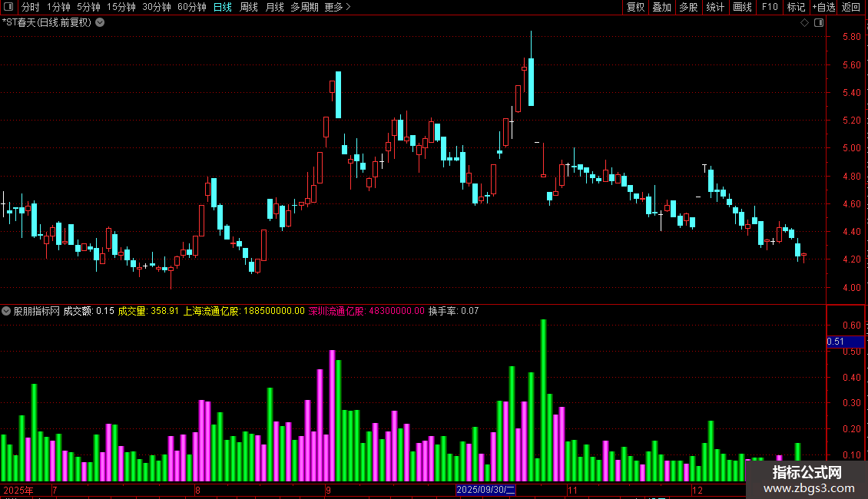Image resolution: width=868 pixels, height=499 pixels.
Task: Click month 12 on the time axis
Action: point(697,490)
